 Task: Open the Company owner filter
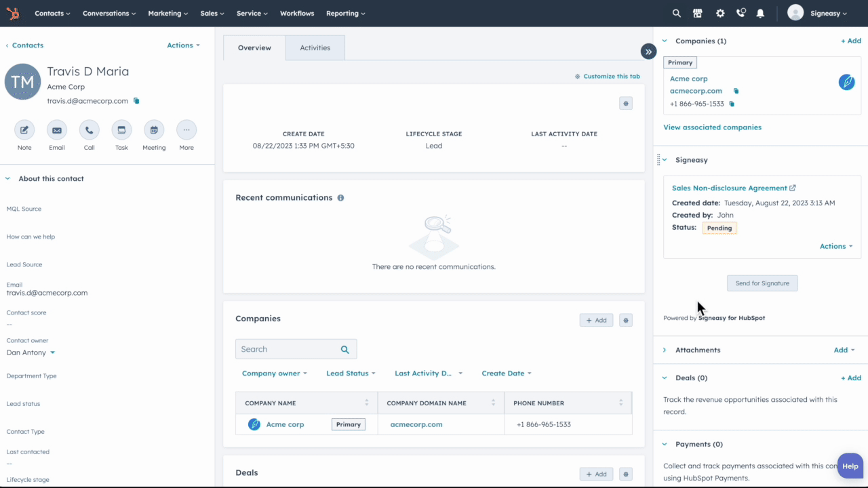275,373
